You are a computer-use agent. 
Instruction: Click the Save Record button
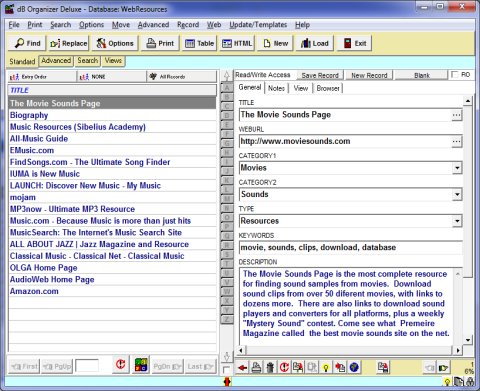coord(320,75)
